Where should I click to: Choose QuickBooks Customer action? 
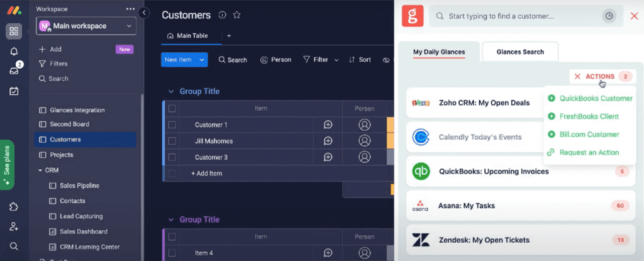click(590, 98)
